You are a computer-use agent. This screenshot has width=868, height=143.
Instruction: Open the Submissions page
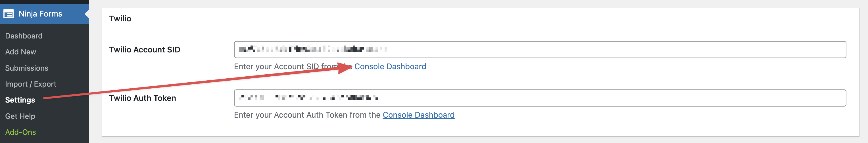[27, 68]
